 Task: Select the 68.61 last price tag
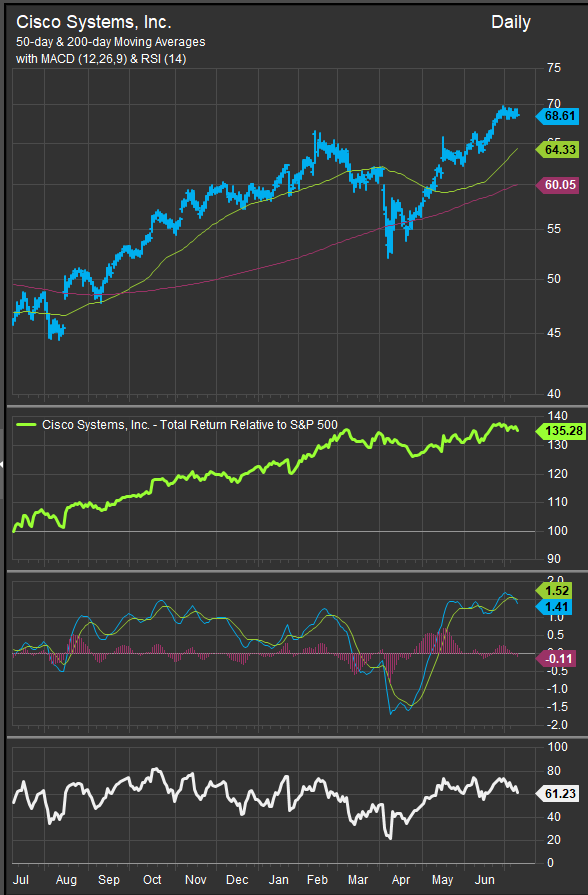pos(557,116)
